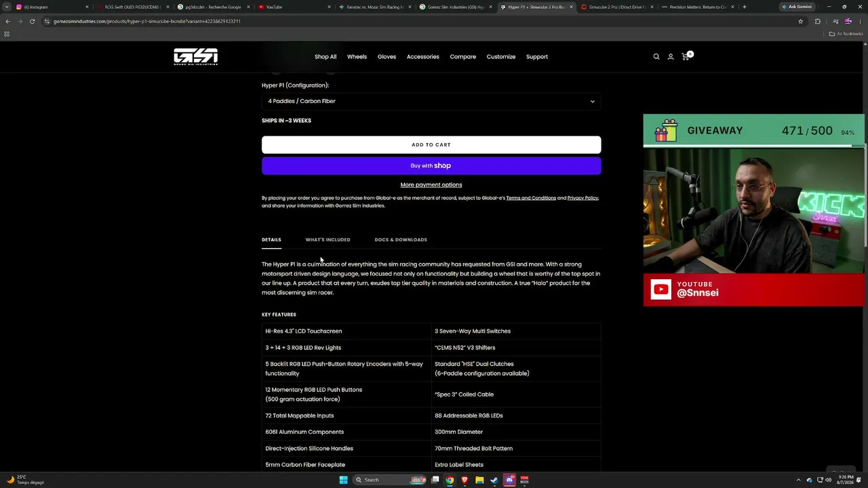Switch to the pg34zcdm Recherche Google tab
The height and width of the screenshot is (488, 868).
(x=213, y=7)
